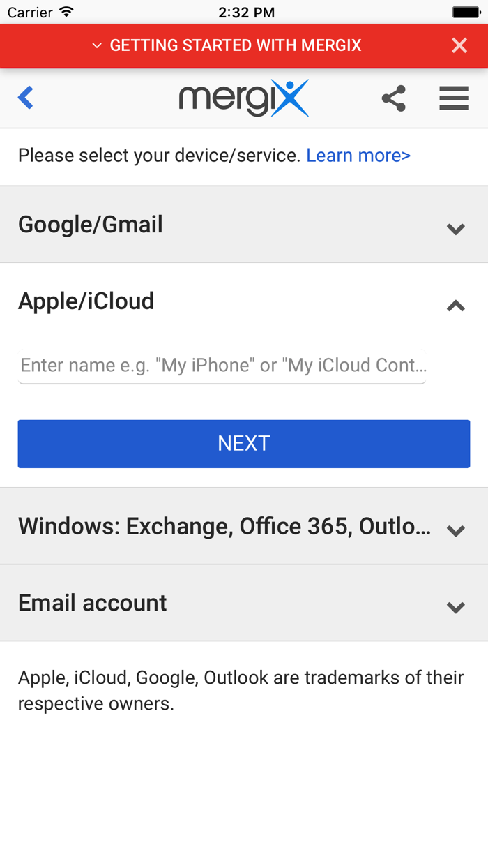Select the Google/Gmail header
This screenshot has height=868, width=488.
pyautogui.click(x=91, y=224)
